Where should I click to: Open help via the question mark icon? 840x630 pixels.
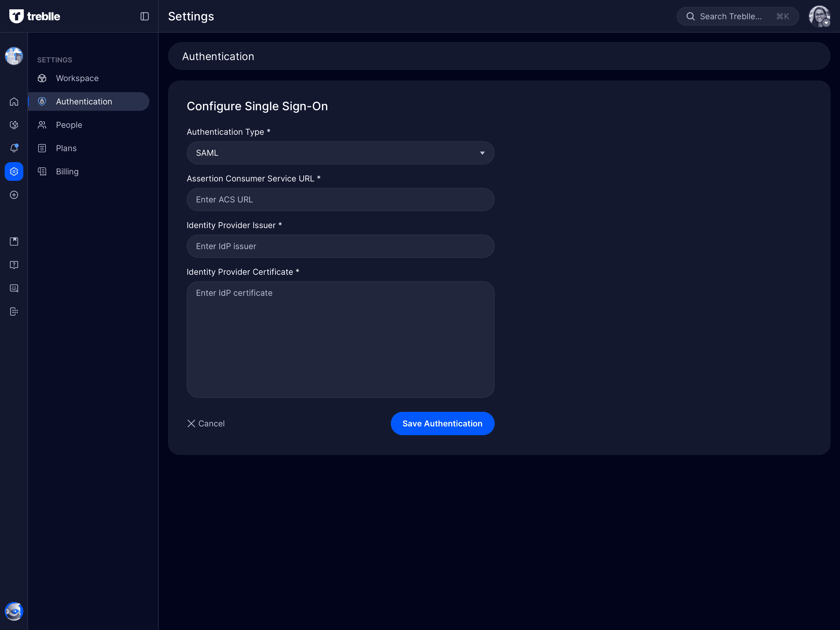[14, 265]
